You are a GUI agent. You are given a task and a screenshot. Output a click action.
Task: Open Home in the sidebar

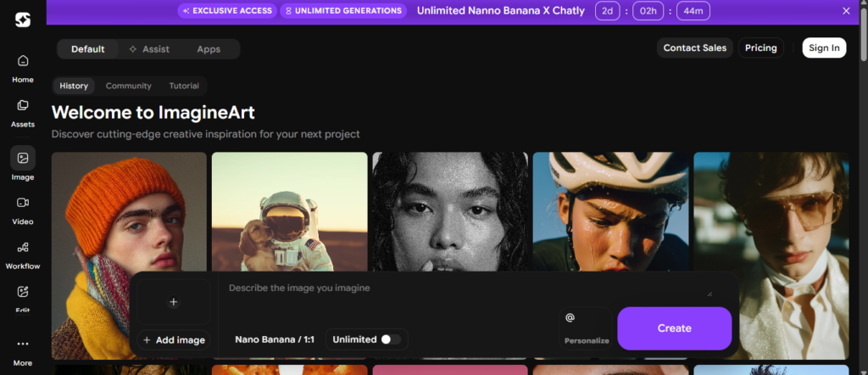click(x=23, y=69)
